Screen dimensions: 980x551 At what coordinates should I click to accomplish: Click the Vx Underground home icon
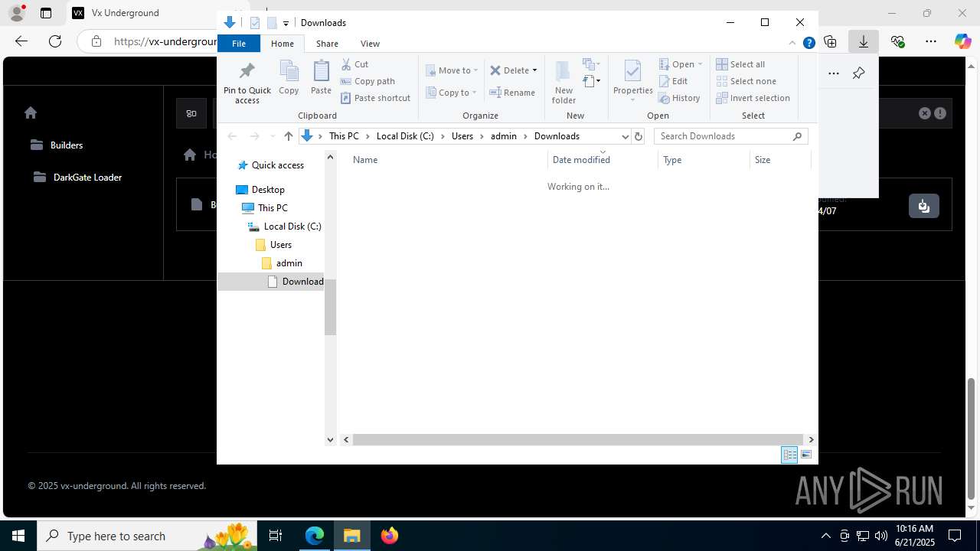point(31,112)
